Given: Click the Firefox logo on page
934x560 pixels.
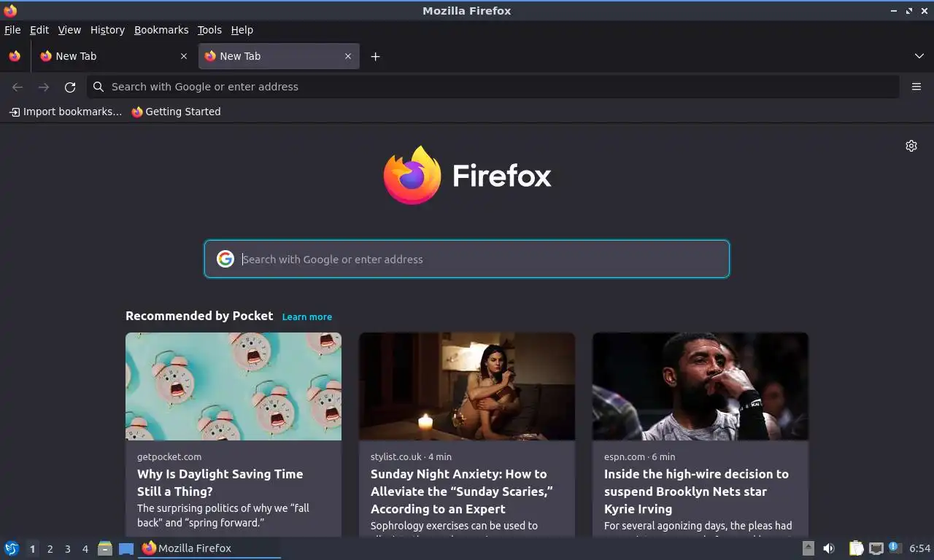Looking at the screenshot, I should coord(467,176).
